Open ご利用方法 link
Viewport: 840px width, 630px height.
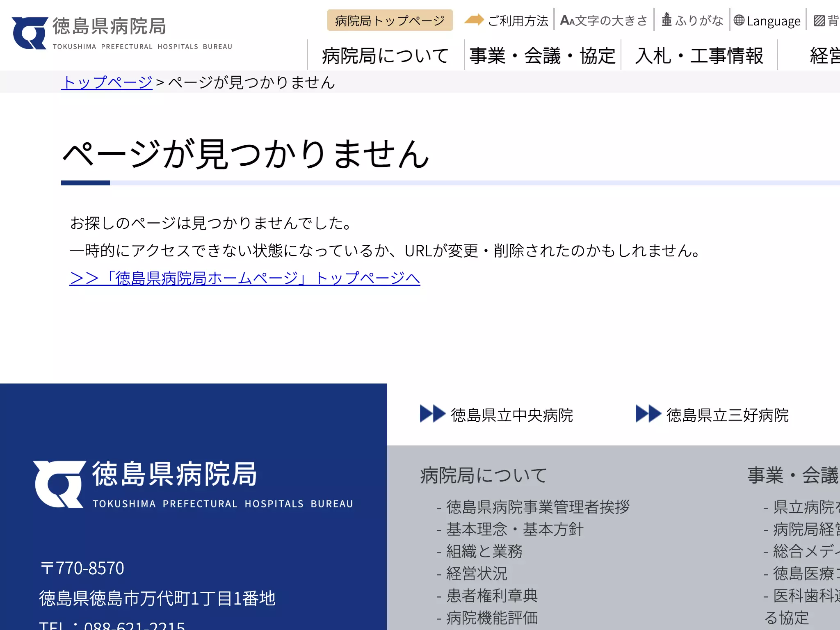[518, 21]
